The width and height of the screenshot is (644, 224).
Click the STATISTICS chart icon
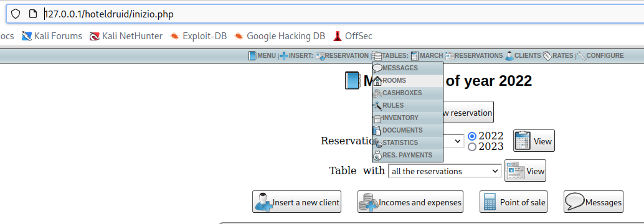pyautogui.click(x=377, y=142)
